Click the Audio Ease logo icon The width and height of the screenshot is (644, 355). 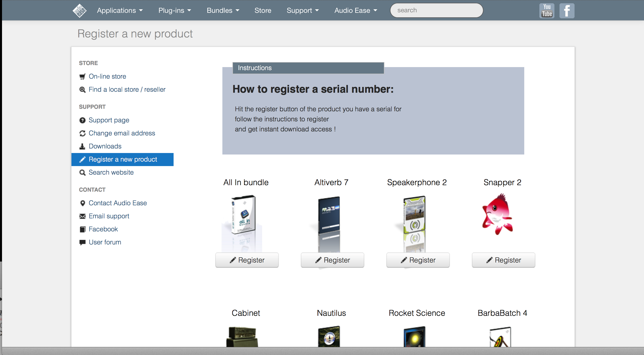click(79, 11)
